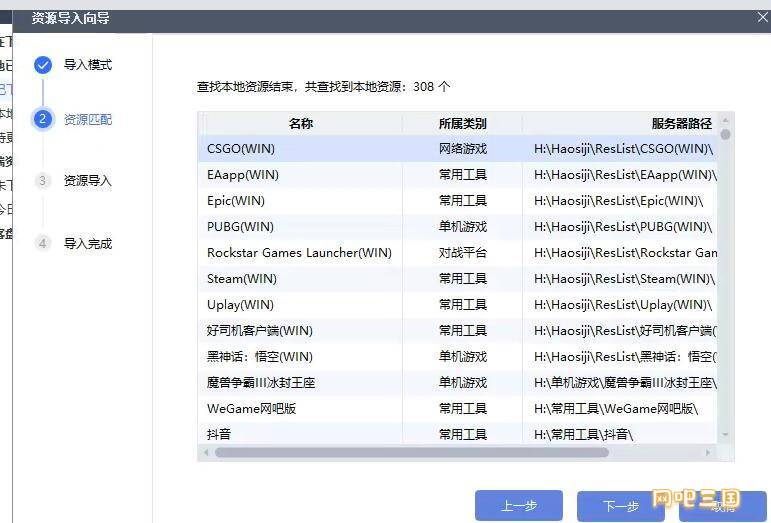The image size is (771, 523).
Task: Open the 资源导入 step label
Action: (x=88, y=181)
